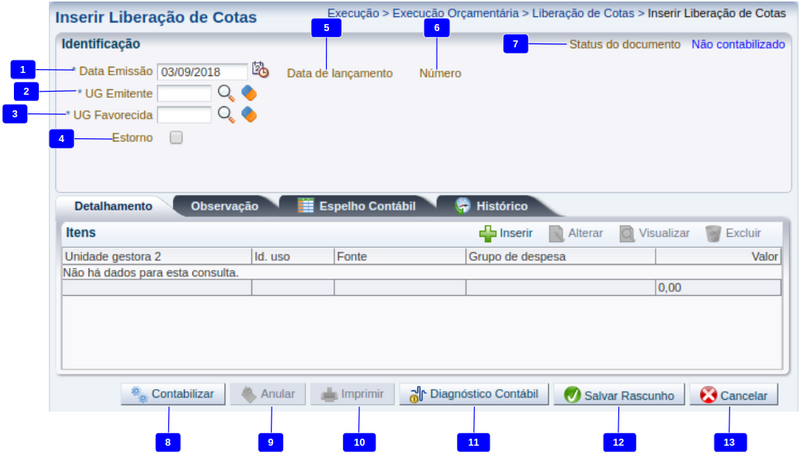This screenshot has width=800, height=455.
Task: Clear UG Favorecida with the eraser icon
Action: coord(249,115)
